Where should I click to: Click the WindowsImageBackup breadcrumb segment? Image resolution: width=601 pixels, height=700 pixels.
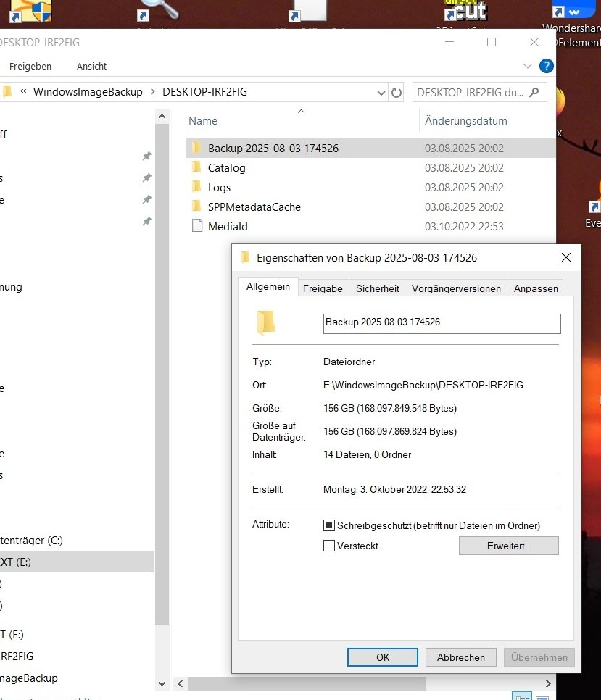point(88,91)
